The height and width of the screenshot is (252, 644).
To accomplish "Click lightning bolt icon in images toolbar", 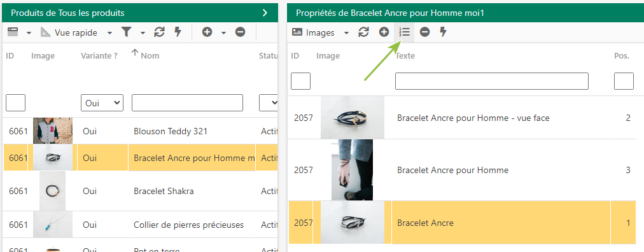I will click(x=443, y=32).
